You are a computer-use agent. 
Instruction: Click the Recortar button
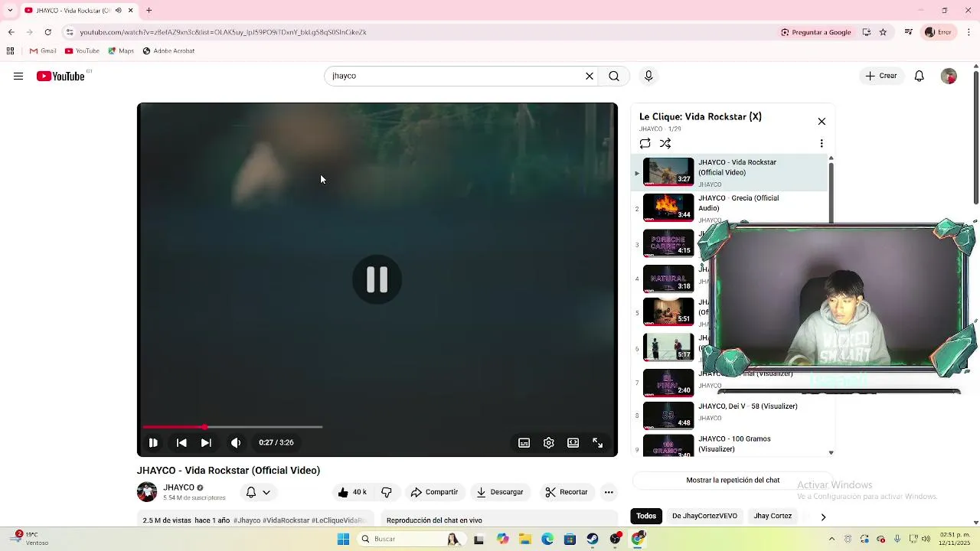tap(567, 492)
